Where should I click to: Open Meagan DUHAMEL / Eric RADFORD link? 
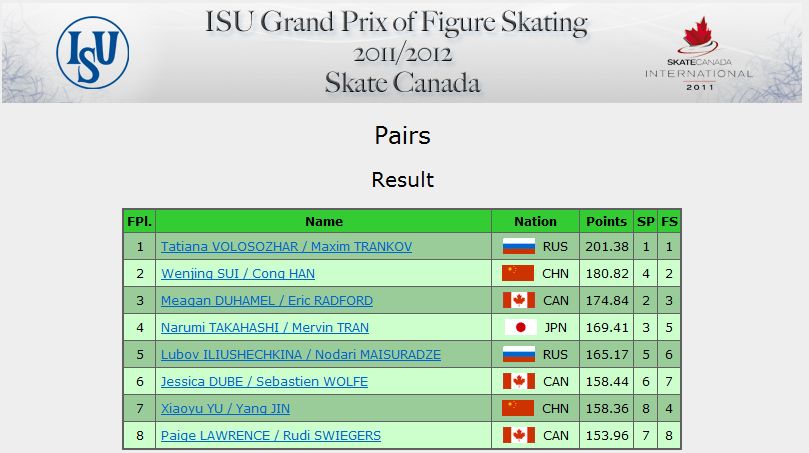[x=267, y=300]
